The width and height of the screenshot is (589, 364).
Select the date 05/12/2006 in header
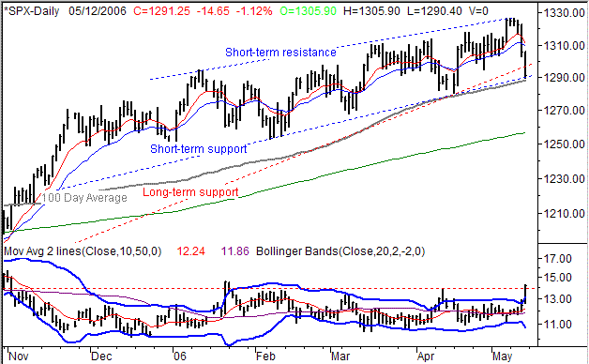point(98,11)
